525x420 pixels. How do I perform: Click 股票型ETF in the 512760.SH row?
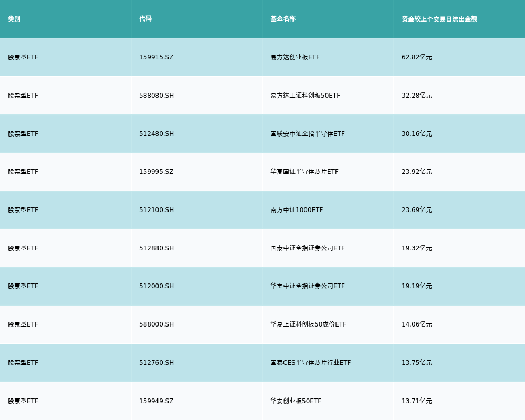coord(23,363)
